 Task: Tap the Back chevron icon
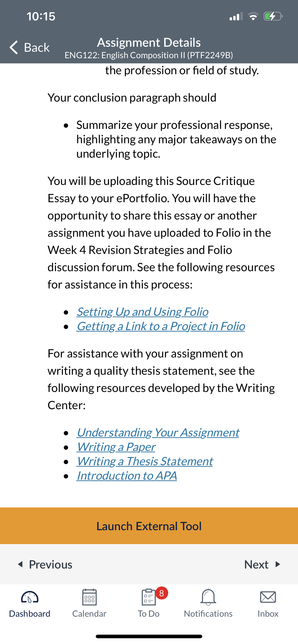(x=14, y=47)
